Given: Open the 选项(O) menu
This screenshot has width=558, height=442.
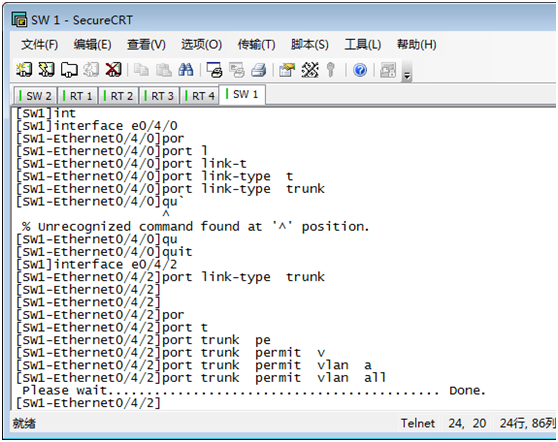Looking at the screenshot, I should [x=201, y=44].
